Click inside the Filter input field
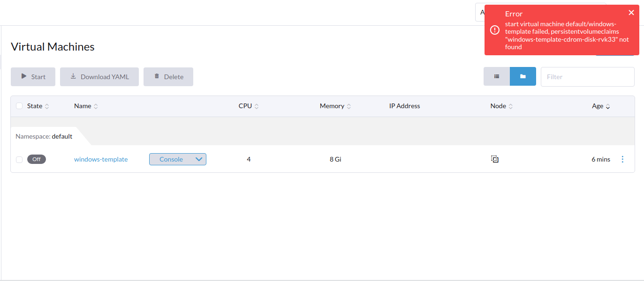This screenshot has height=281, width=644. click(587, 76)
